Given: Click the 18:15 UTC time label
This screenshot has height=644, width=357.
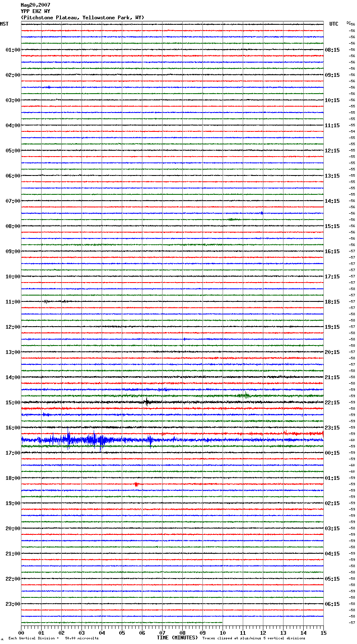Looking at the screenshot, I should pyautogui.click(x=332, y=302).
